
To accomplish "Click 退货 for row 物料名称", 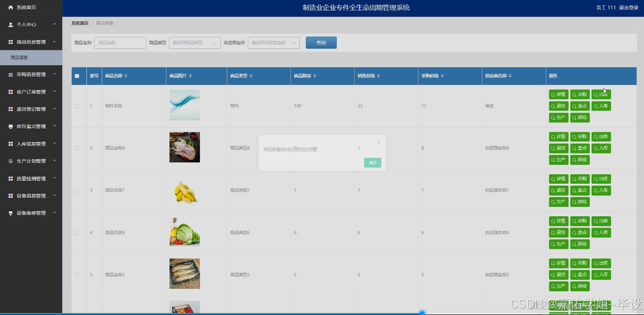I will click(x=559, y=106).
